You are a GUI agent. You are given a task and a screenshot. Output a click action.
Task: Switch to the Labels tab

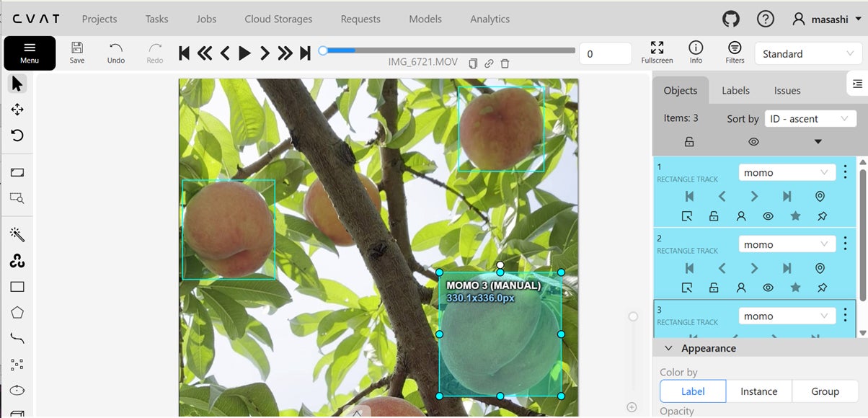pyautogui.click(x=735, y=90)
